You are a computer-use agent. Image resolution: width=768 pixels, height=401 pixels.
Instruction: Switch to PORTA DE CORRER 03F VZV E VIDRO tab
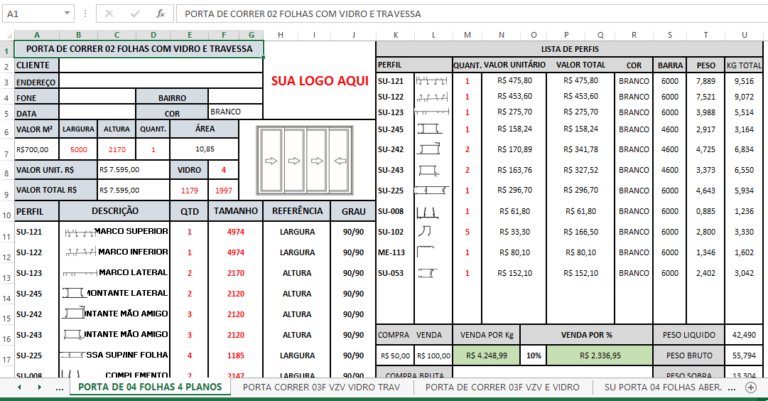[x=502, y=387]
